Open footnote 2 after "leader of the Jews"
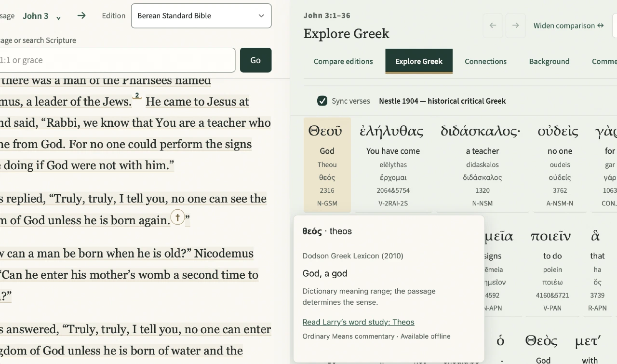This screenshot has width=617, height=364. point(137,95)
